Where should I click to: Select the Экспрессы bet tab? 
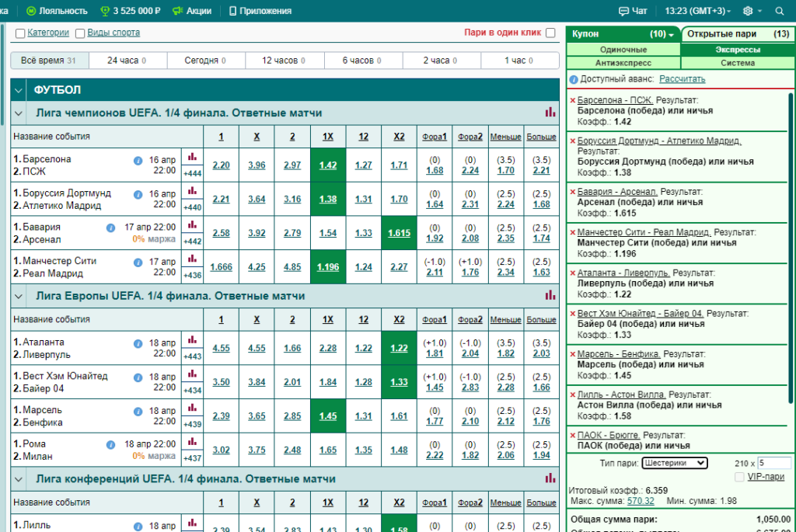pyautogui.click(x=738, y=50)
